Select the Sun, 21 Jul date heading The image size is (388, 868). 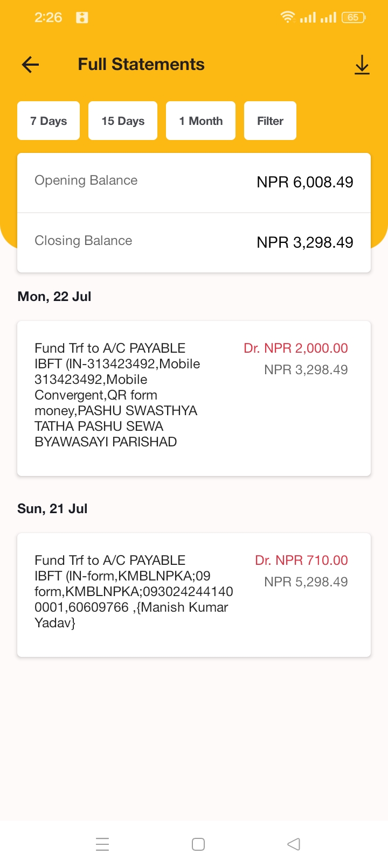52,509
